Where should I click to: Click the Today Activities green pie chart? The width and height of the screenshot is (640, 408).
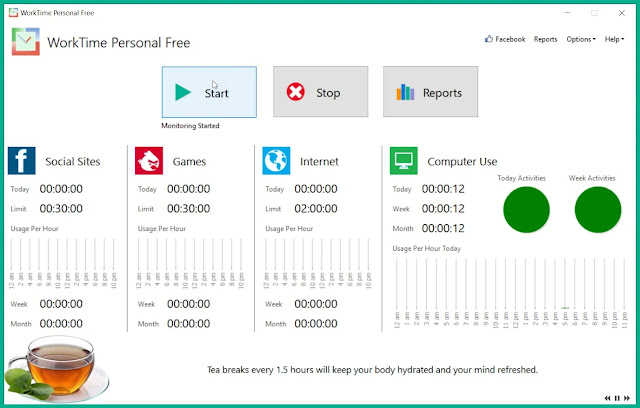pyautogui.click(x=526, y=210)
